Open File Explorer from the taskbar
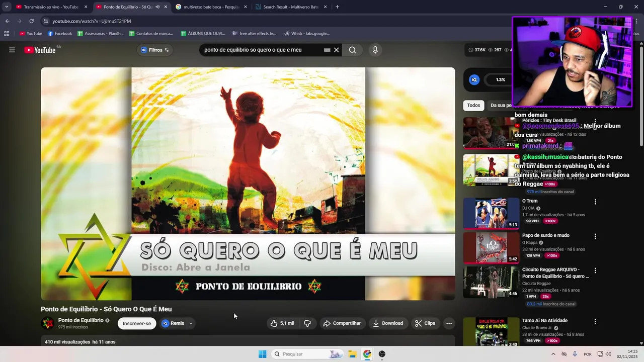Screen dimensions: 644x362 pos(352,354)
